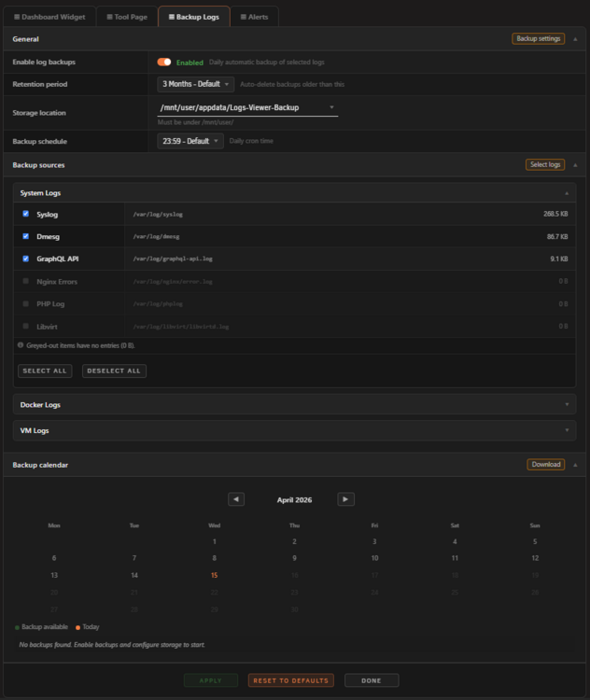
Task: Click RESET TO DEFAULTS button
Action: [x=290, y=680]
